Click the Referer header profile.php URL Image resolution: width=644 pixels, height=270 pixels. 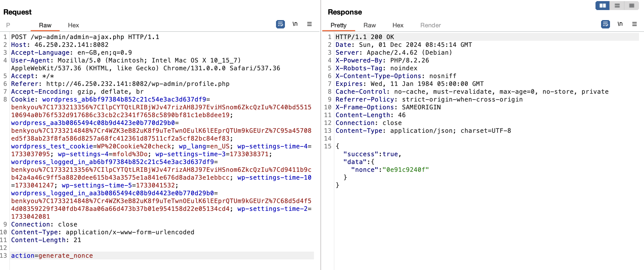click(x=138, y=84)
